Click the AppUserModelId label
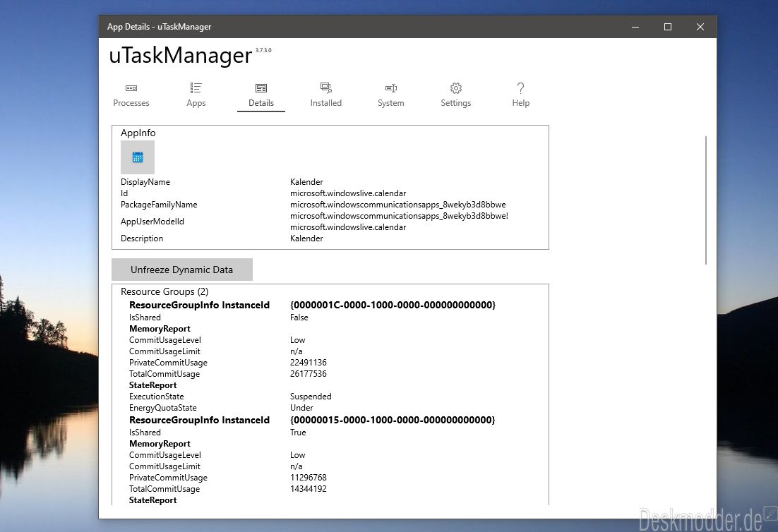Viewport: 778px width, 532px height. [152, 222]
